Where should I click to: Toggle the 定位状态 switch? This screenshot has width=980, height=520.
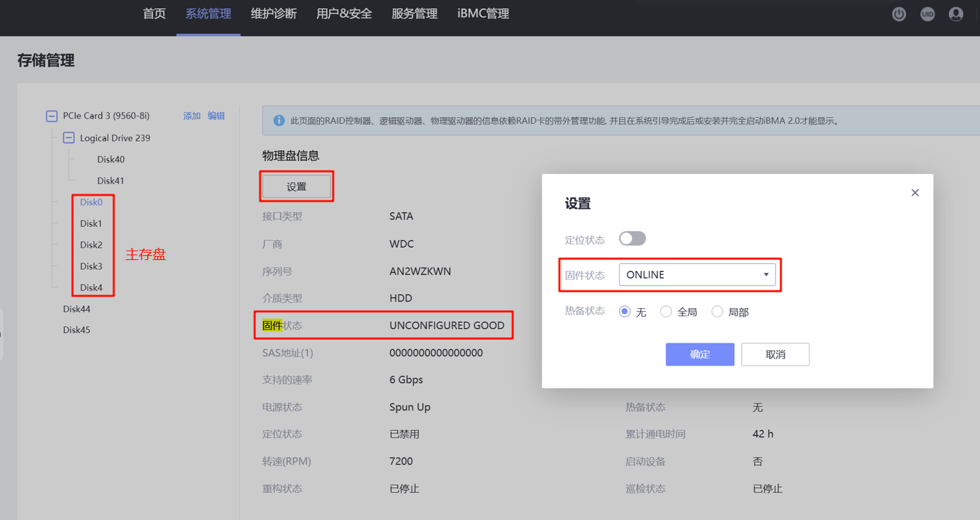coord(632,239)
